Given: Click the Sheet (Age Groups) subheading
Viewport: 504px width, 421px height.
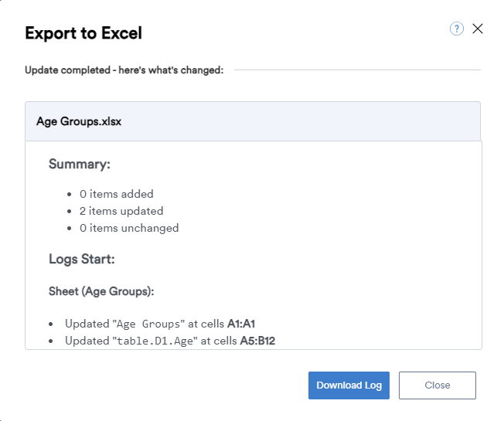Looking at the screenshot, I should pyautogui.click(x=101, y=291).
